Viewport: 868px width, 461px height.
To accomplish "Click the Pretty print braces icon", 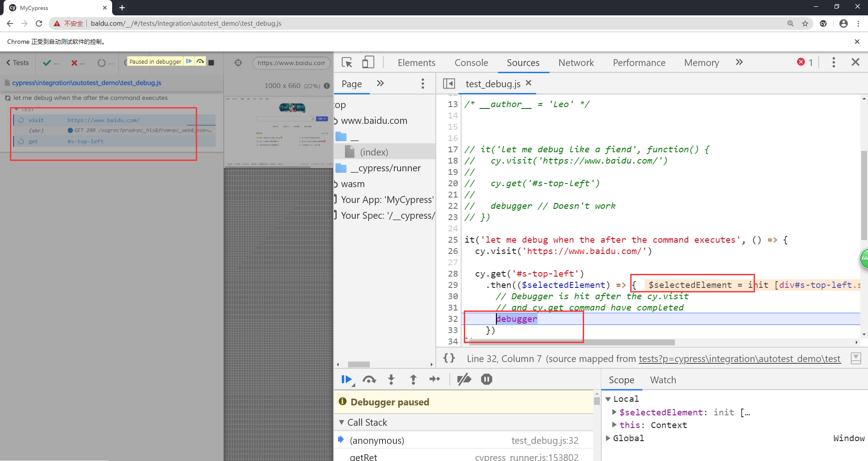I will (x=449, y=358).
